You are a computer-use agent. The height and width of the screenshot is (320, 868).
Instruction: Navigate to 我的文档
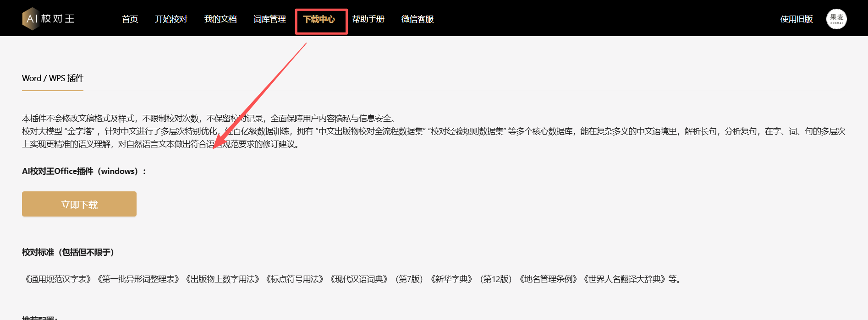point(220,19)
